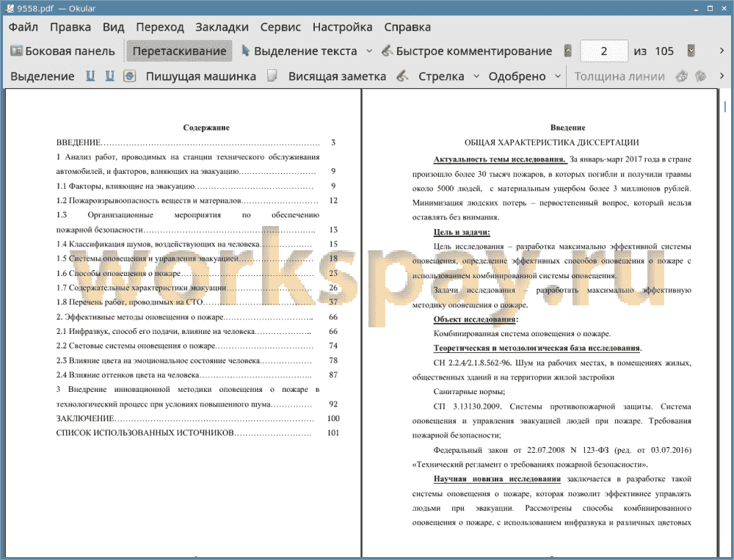The image size is (734, 560).
Task: Click the 'Объект исследования:' subheading
Action: coord(476,319)
